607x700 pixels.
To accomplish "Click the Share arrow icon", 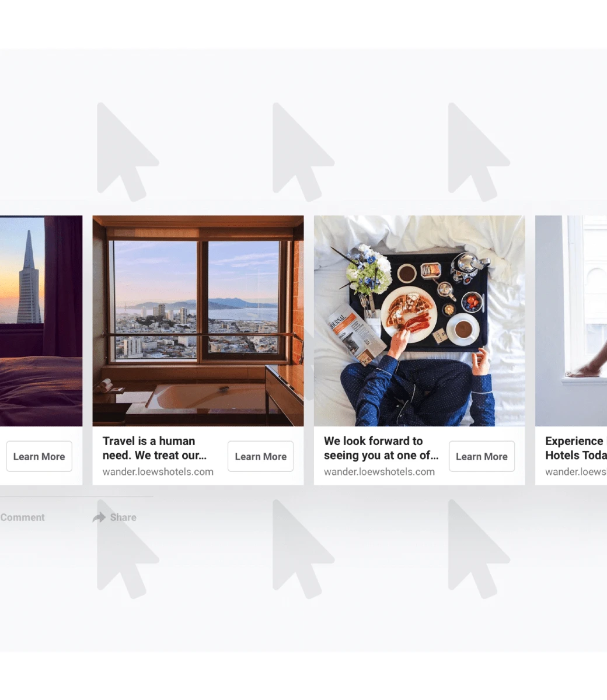I will point(99,517).
